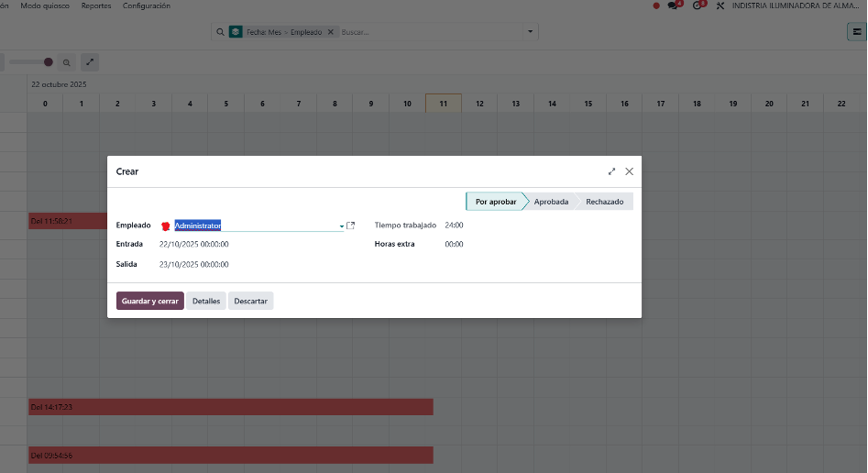Open the Empleado dropdown arrow
868x473 pixels.
[x=341, y=226]
